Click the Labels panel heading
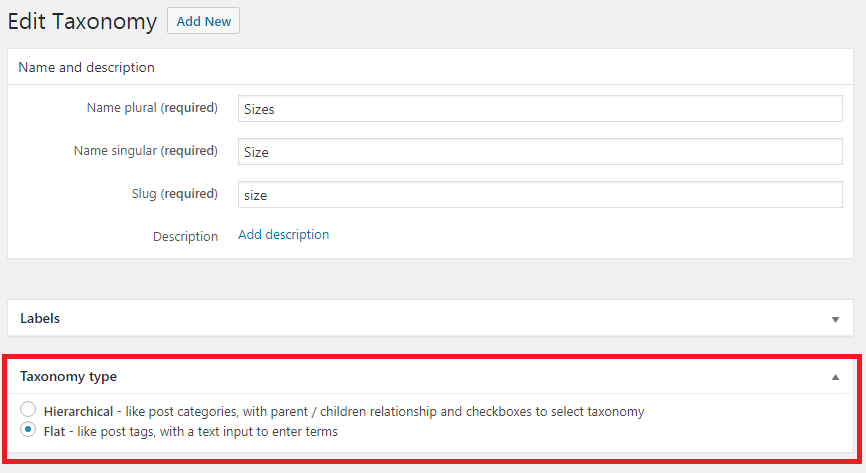Image resolution: width=866 pixels, height=473 pixels. click(x=40, y=318)
